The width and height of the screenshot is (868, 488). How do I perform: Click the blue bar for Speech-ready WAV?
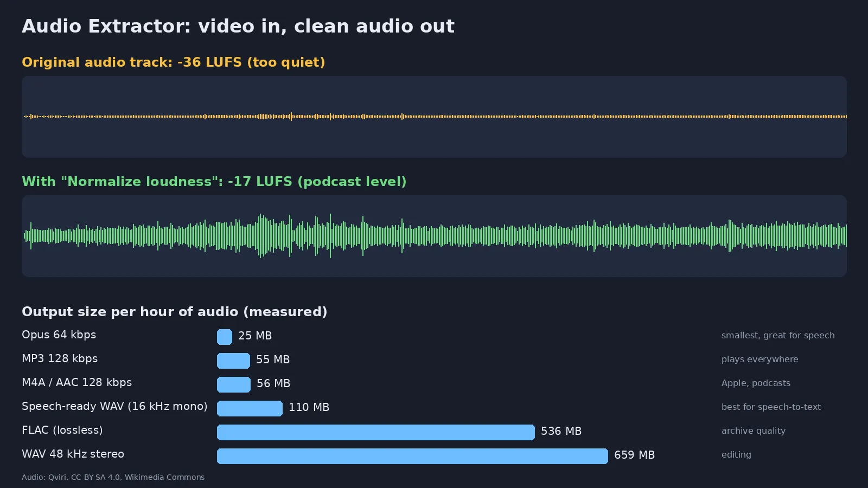(x=250, y=408)
